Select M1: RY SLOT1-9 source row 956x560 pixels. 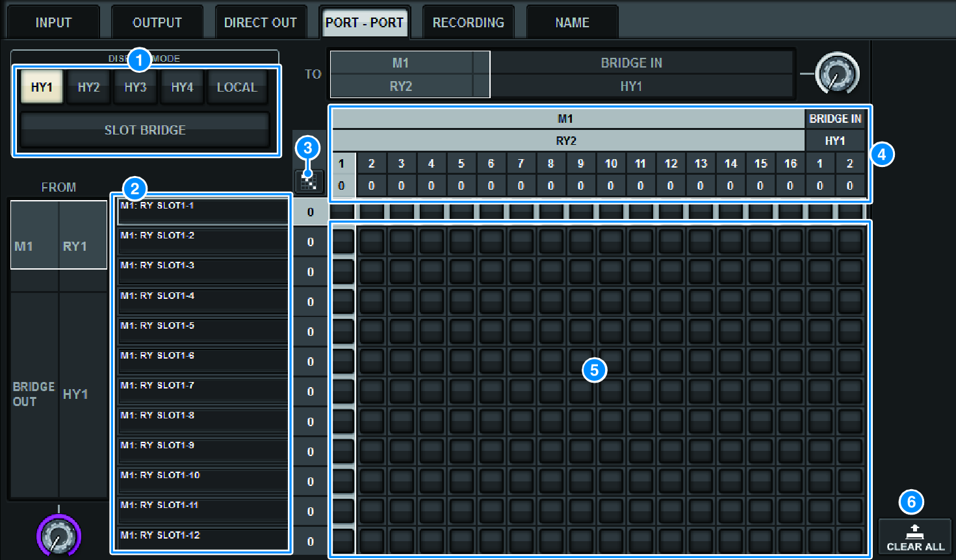click(x=203, y=451)
